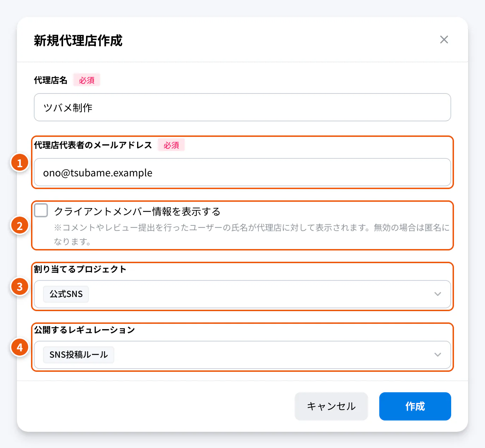Select the SNS投稿ルール regulation tag
The image size is (485, 448).
pyautogui.click(x=79, y=355)
